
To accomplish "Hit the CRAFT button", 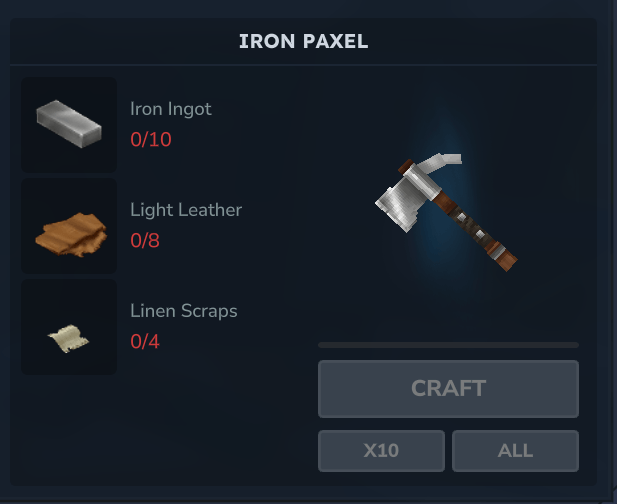I will pyautogui.click(x=448, y=389).
